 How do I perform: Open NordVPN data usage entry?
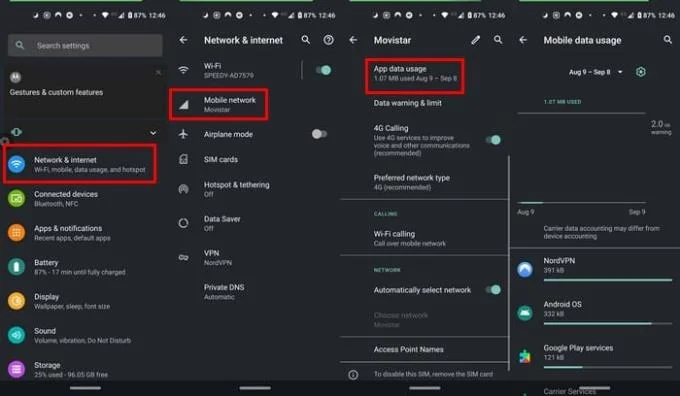coord(595,269)
